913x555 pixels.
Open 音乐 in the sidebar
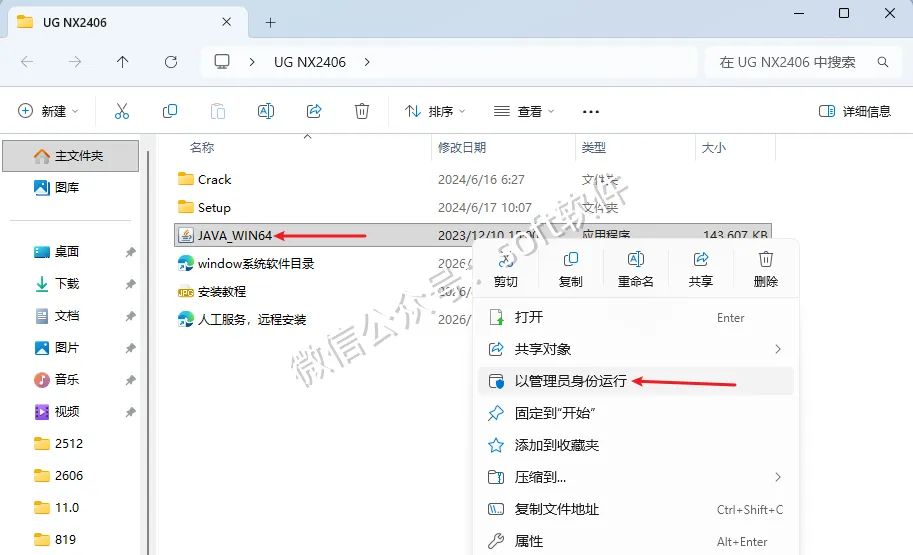click(56, 380)
